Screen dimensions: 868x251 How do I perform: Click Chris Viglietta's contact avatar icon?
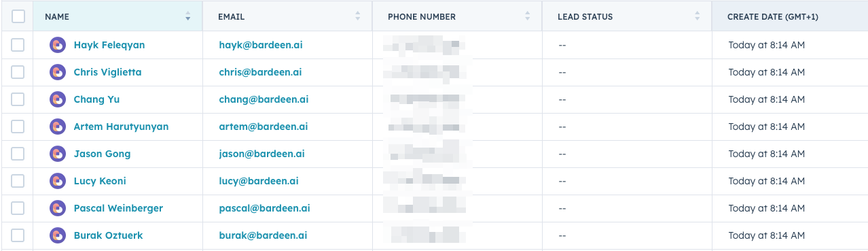(x=58, y=72)
